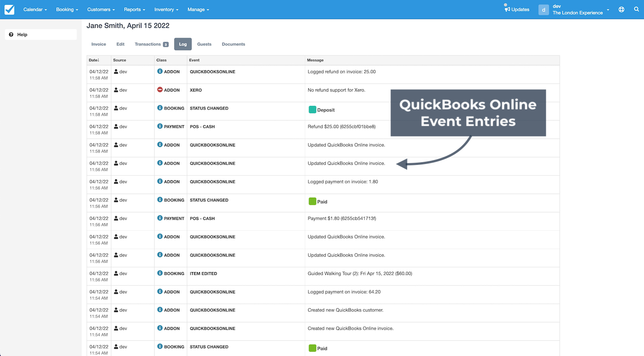The height and width of the screenshot is (356, 644).
Task: Click green Paid swatch at 11:56 AM
Action: click(312, 201)
